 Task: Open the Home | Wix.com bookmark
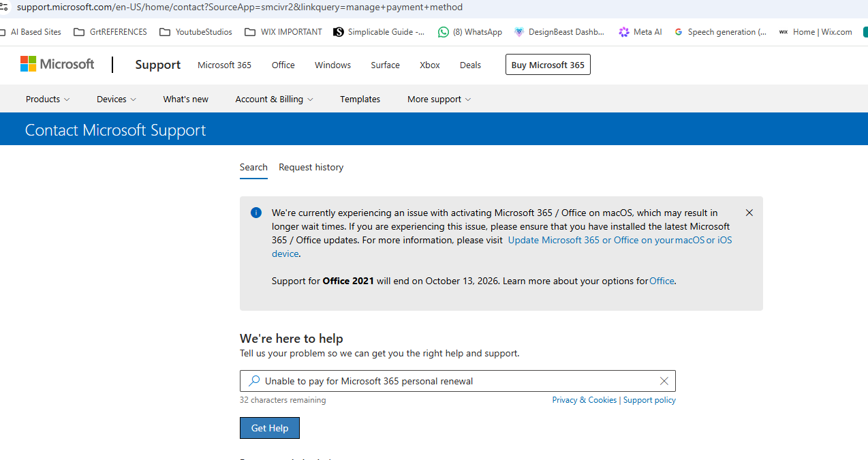point(816,32)
